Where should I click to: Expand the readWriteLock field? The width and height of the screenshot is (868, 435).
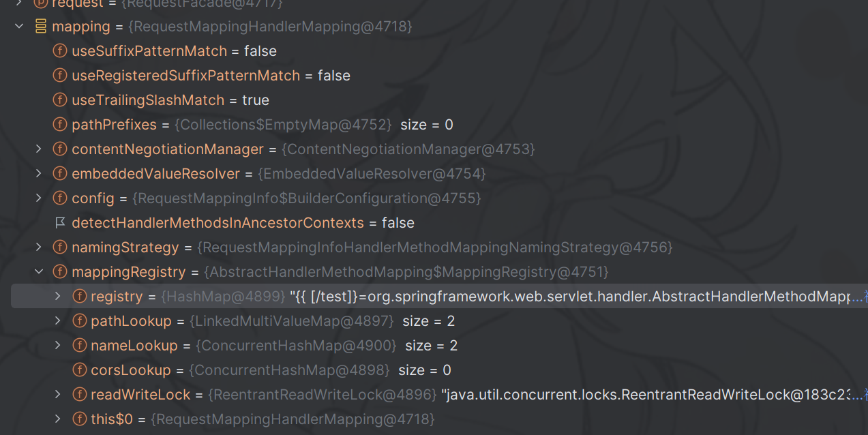tap(58, 395)
